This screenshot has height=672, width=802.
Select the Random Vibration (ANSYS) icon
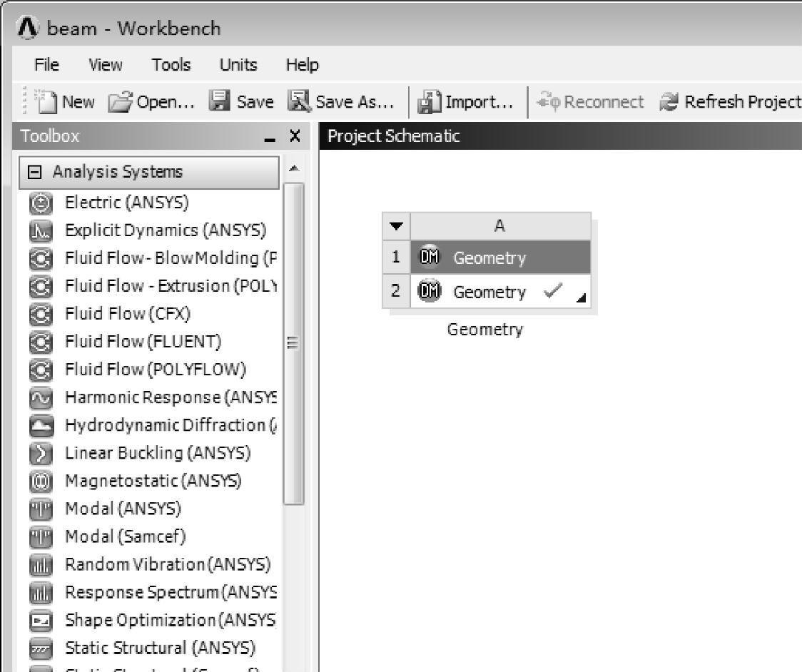pyautogui.click(x=41, y=565)
